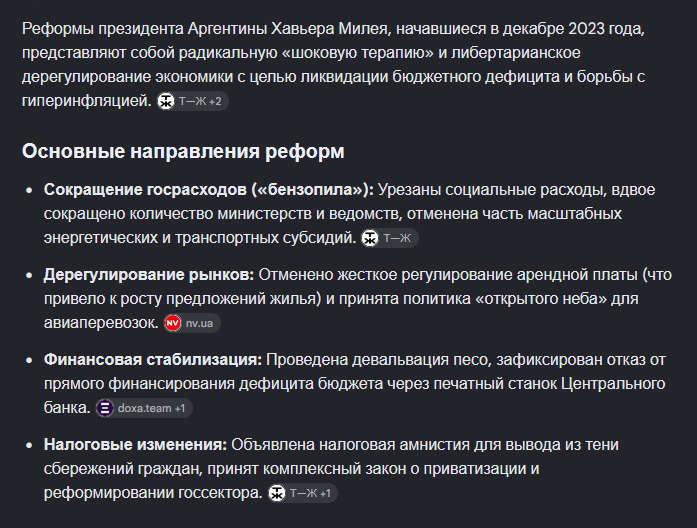Click the heading Основные направления реформ
697x528 pixels.
point(183,151)
